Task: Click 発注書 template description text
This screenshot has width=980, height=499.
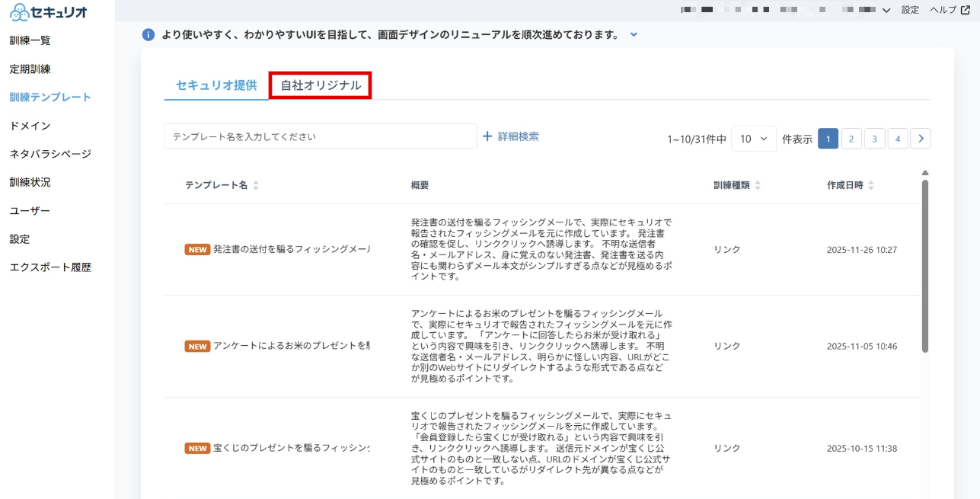Action: 541,249
